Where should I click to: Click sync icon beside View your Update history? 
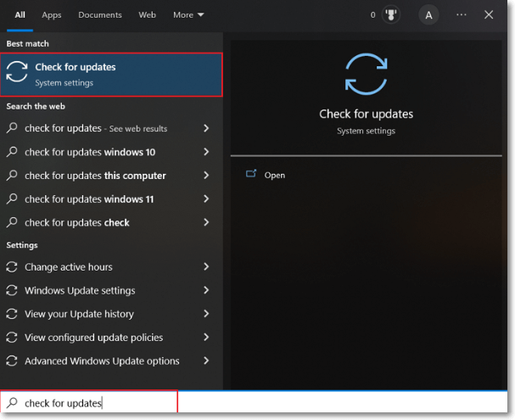point(12,314)
